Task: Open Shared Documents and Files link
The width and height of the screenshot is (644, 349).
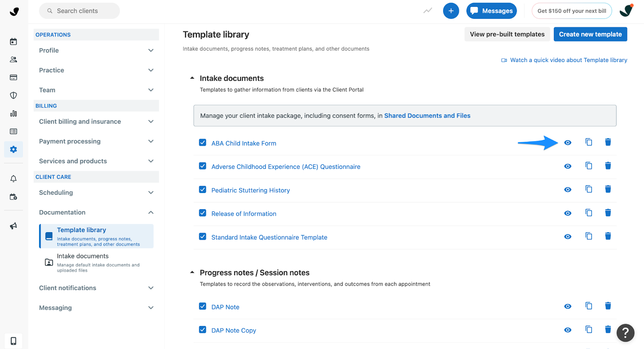Action: (x=427, y=115)
